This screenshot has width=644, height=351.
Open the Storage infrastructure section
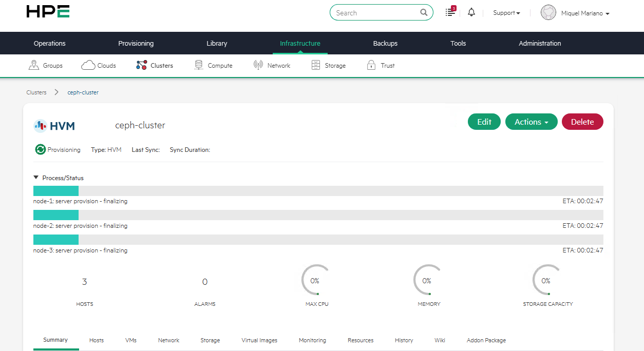click(329, 65)
